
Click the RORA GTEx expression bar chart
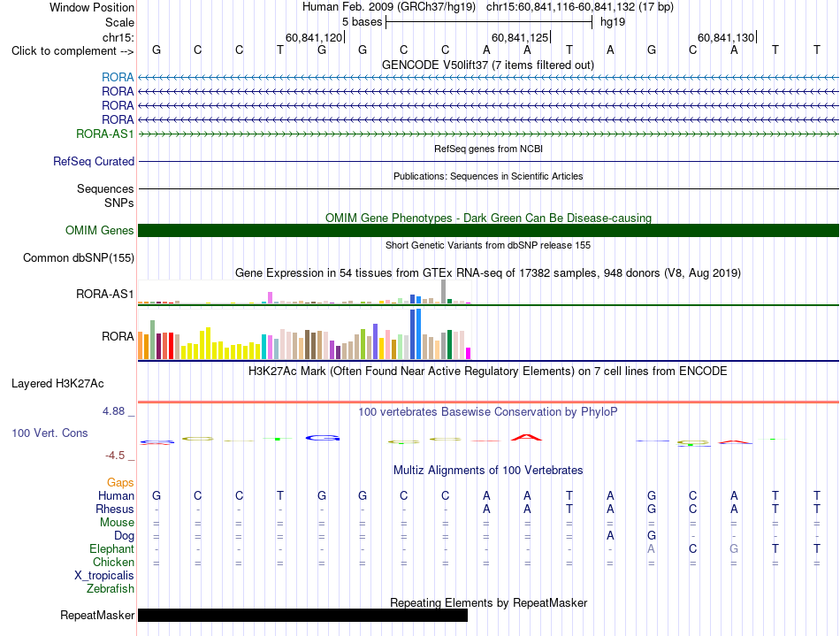(304, 334)
